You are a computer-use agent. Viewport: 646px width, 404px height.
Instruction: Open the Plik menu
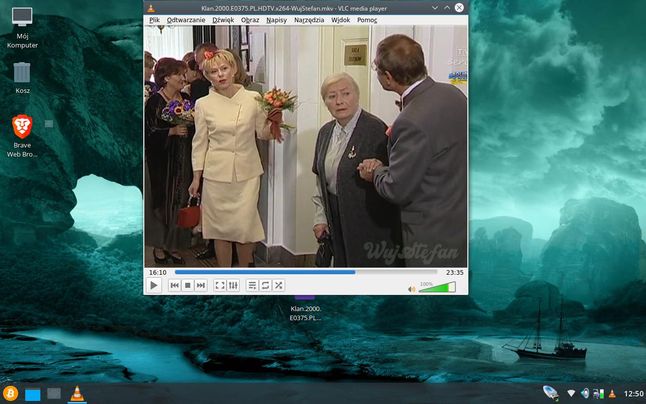pyautogui.click(x=154, y=20)
